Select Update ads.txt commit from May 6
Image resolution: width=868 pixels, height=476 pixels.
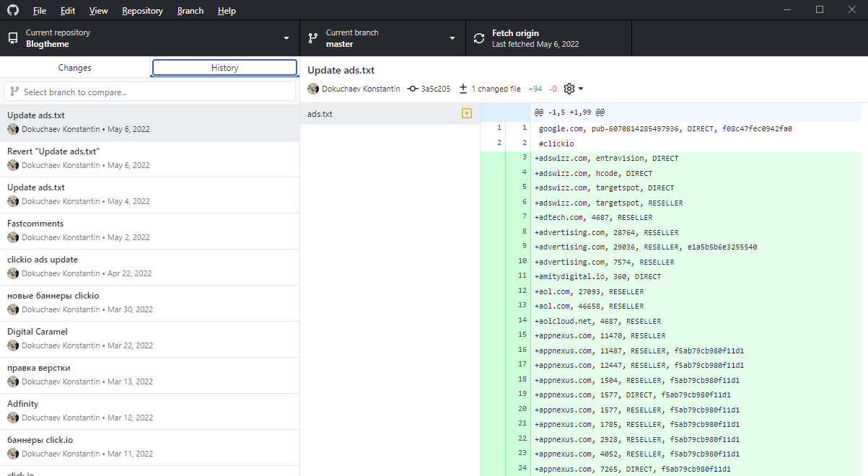click(149, 123)
